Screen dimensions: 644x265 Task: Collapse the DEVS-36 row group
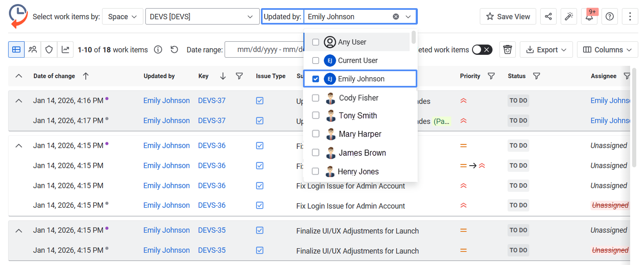pyautogui.click(x=19, y=146)
